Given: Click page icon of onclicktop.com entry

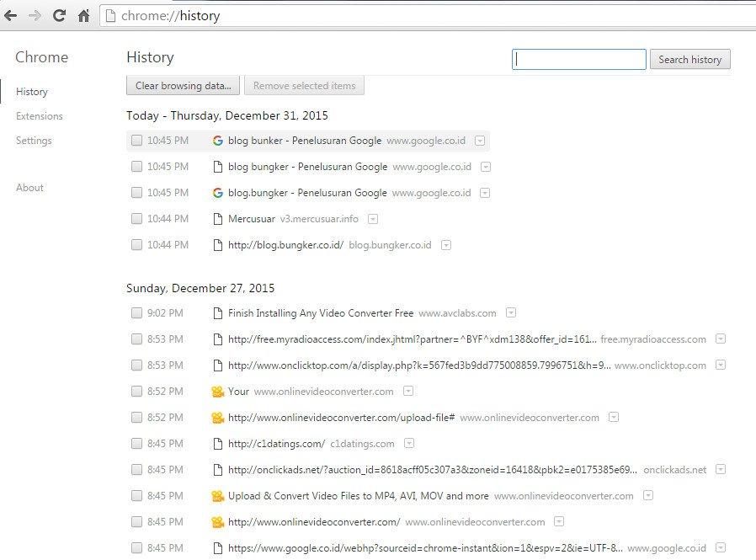Looking at the screenshot, I should [218, 365].
